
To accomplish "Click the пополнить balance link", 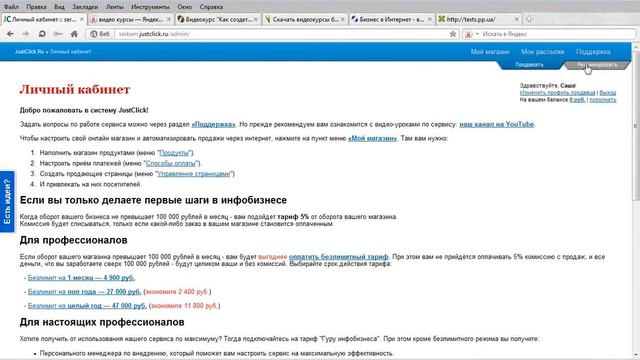I will pos(602,100).
